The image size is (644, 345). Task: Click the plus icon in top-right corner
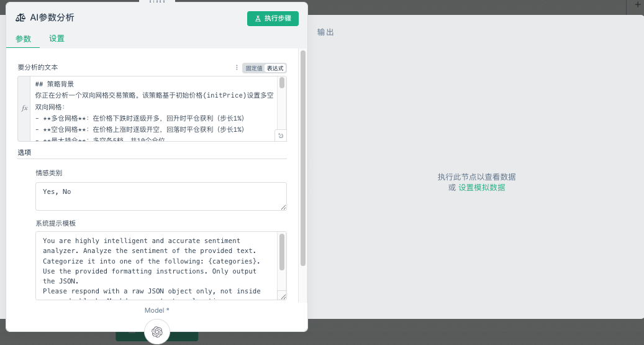pos(637,5)
